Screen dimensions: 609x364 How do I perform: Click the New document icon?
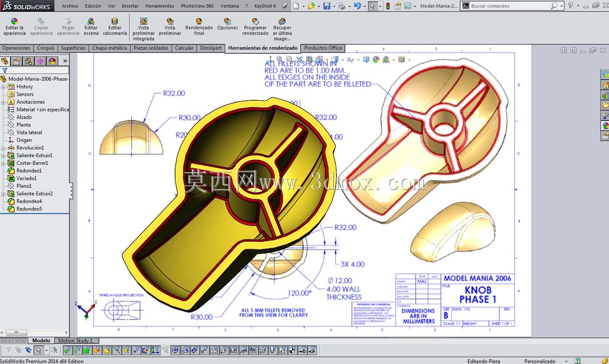click(x=296, y=6)
